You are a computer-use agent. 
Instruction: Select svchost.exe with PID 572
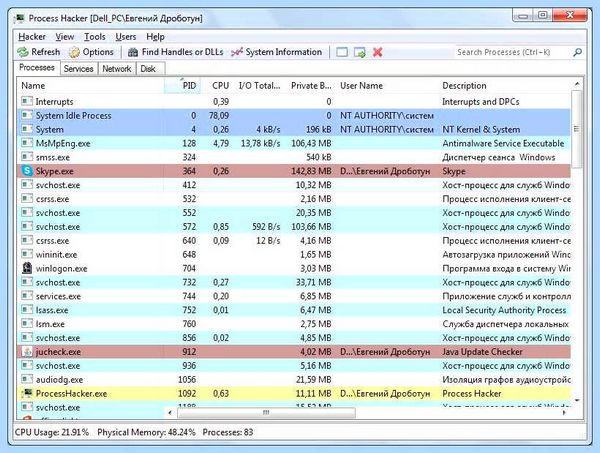point(294,226)
